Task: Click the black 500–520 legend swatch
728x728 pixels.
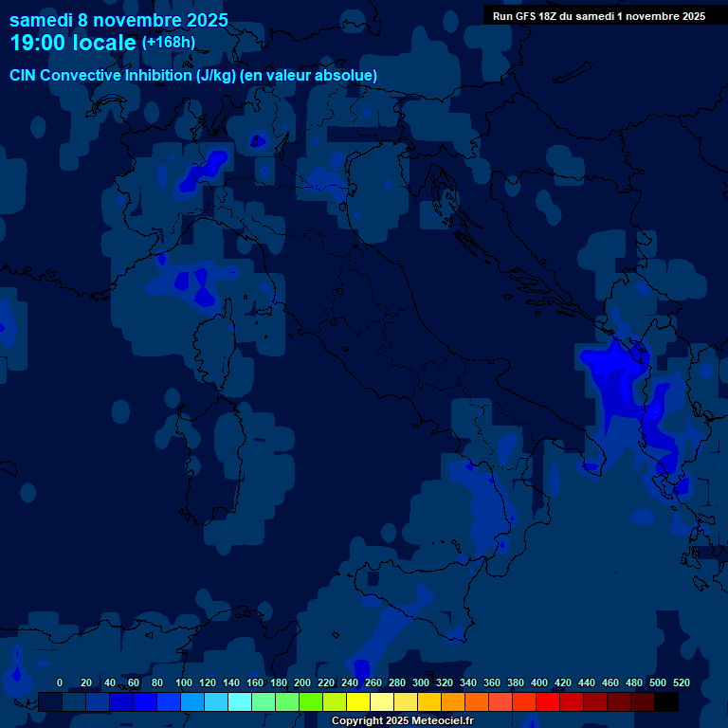Action: pos(666,701)
